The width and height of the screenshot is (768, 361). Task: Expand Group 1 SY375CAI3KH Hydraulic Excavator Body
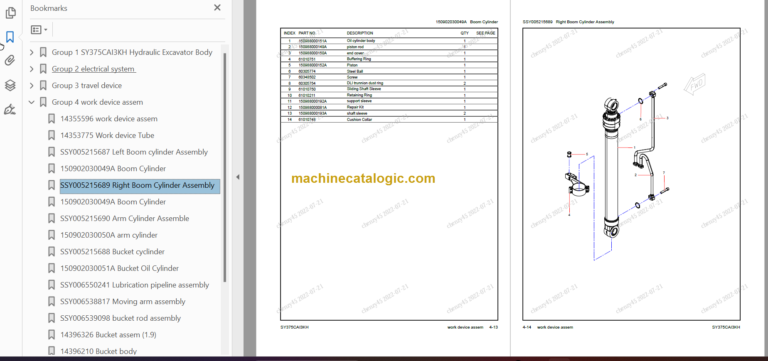pos(32,52)
